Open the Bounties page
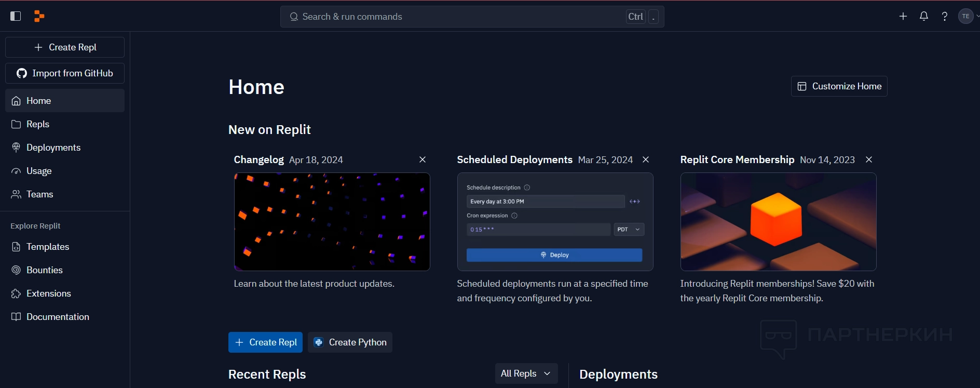This screenshot has width=980, height=388. (44, 270)
